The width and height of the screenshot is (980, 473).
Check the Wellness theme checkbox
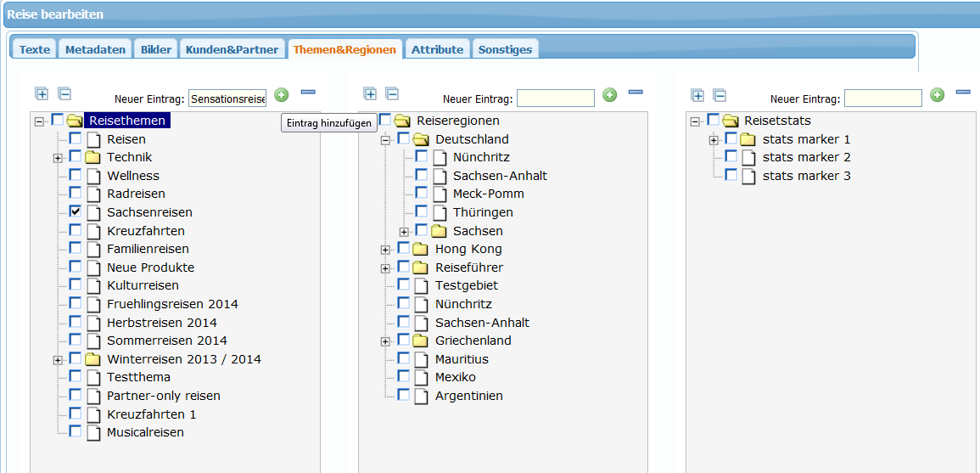(x=76, y=175)
